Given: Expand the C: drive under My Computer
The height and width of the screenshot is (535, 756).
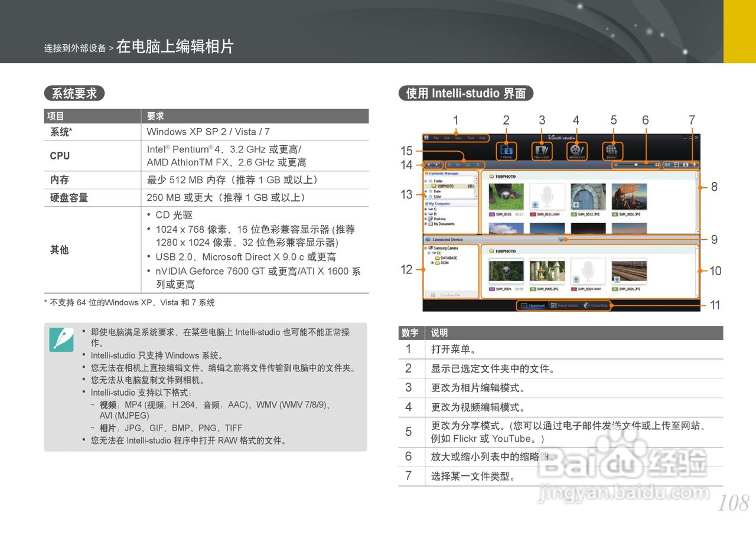Looking at the screenshot, I should coord(426,209).
